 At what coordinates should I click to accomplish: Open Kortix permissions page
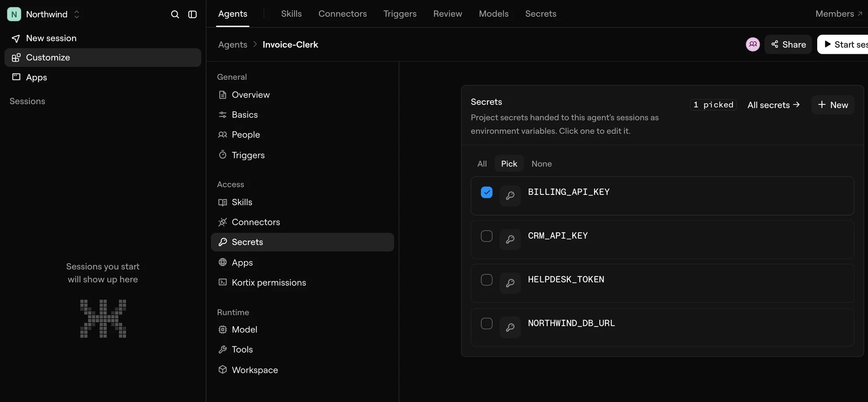click(302, 283)
